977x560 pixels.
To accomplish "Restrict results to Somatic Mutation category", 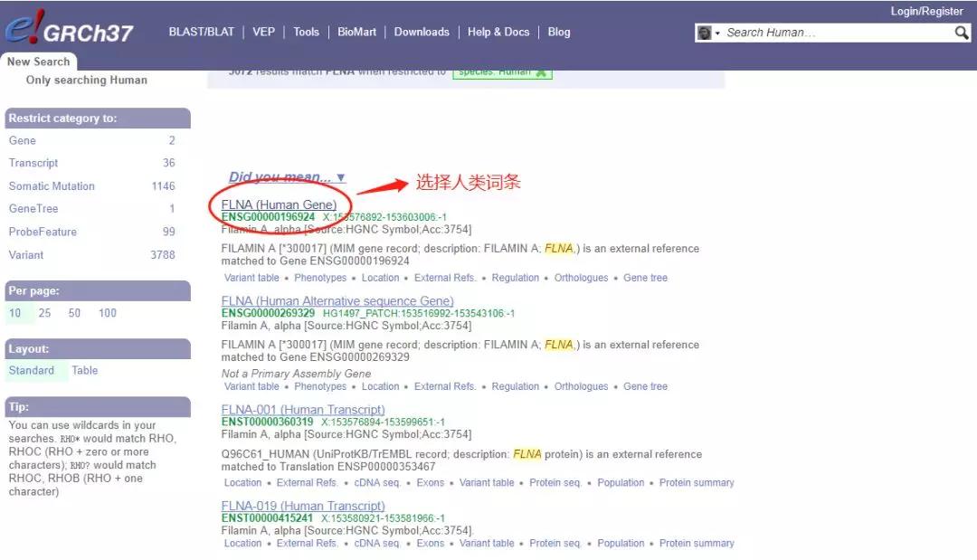I will coord(52,186).
